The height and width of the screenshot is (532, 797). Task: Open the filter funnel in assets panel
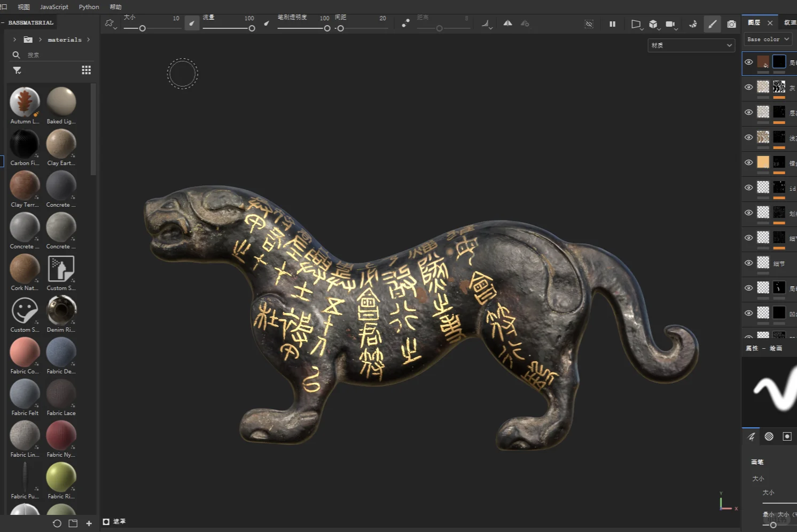17,70
